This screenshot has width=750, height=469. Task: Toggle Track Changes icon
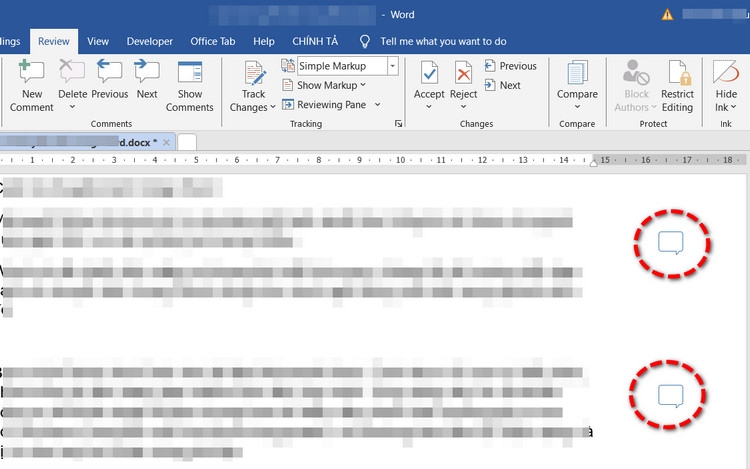point(254,74)
